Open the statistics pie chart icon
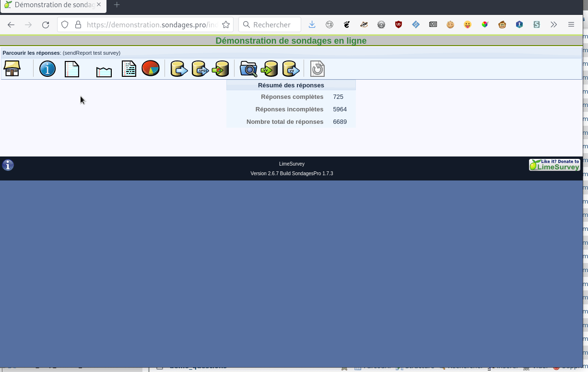The width and height of the screenshot is (588, 372). pyautogui.click(x=151, y=69)
